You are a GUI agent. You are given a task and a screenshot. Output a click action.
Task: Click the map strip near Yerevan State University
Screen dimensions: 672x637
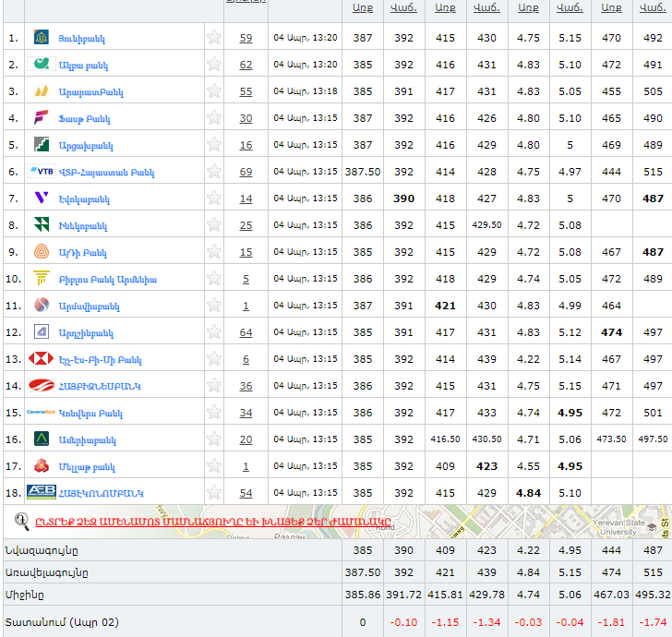tap(618, 527)
